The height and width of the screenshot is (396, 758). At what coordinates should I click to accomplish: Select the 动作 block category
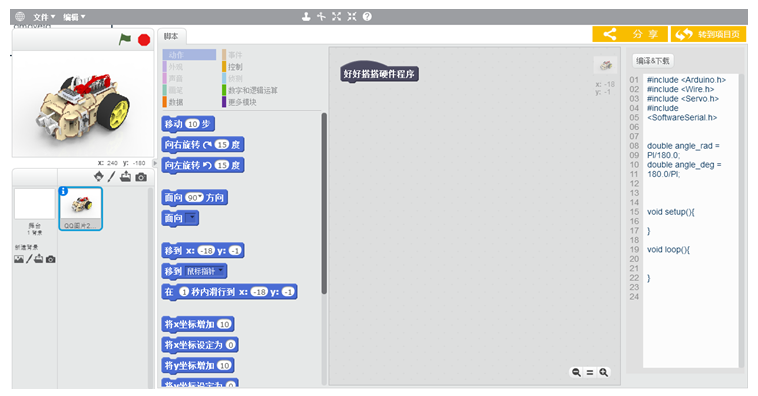(189, 55)
